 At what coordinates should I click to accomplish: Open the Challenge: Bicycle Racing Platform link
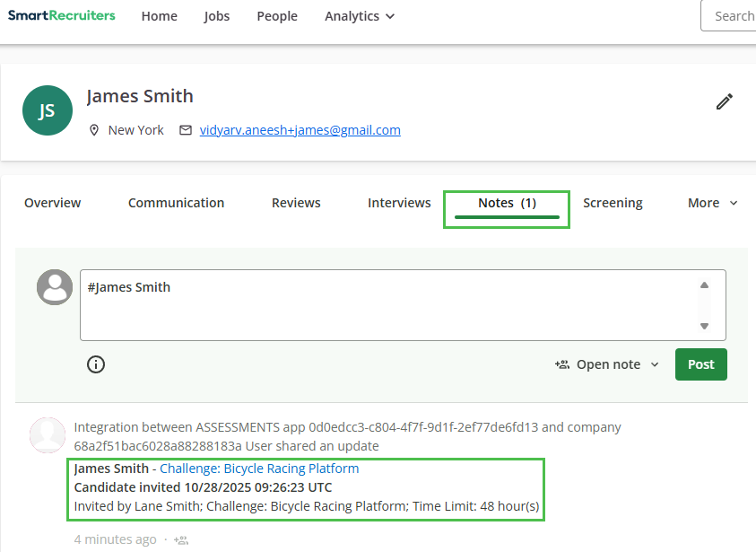[x=259, y=469]
